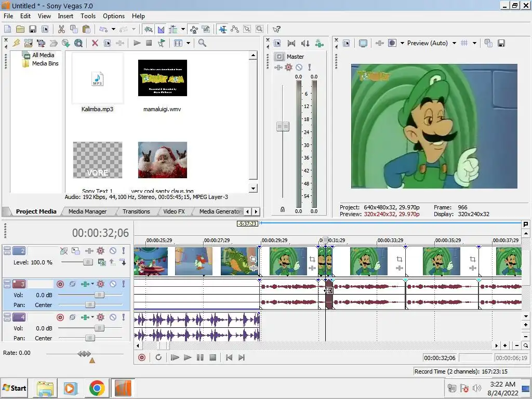Click the Pause button in the transport bar
This screenshot has width=532, height=399.
click(200, 357)
